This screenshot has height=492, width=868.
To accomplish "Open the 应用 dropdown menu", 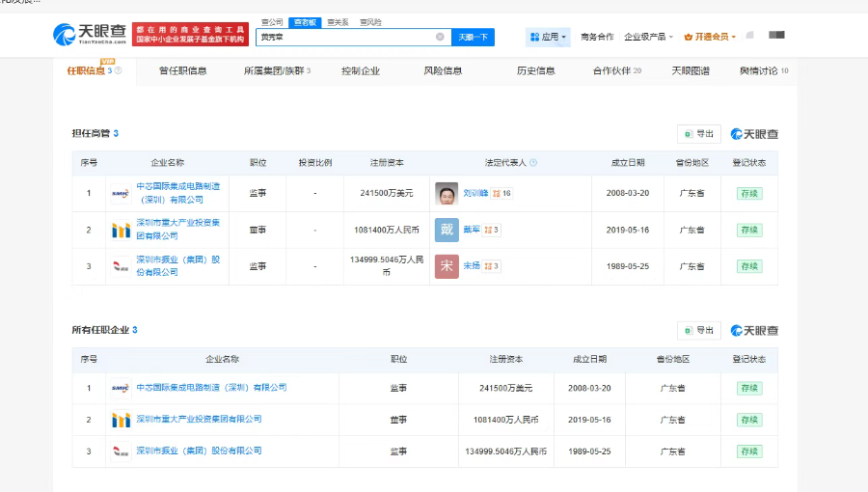I will point(548,37).
